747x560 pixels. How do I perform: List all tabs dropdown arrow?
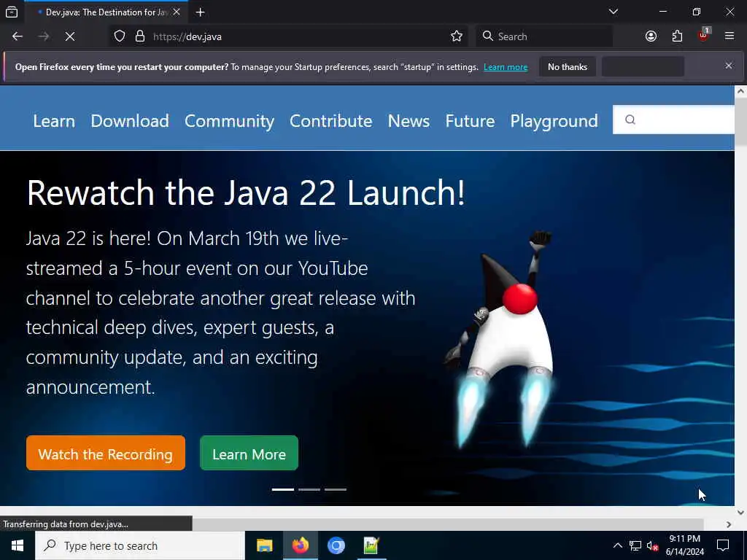[613, 12]
